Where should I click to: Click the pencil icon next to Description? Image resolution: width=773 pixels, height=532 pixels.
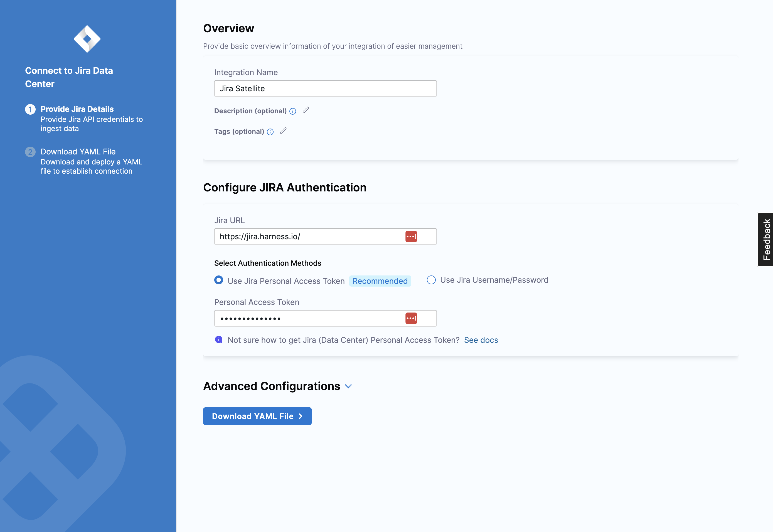pyautogui.click(x=306, y=110)
